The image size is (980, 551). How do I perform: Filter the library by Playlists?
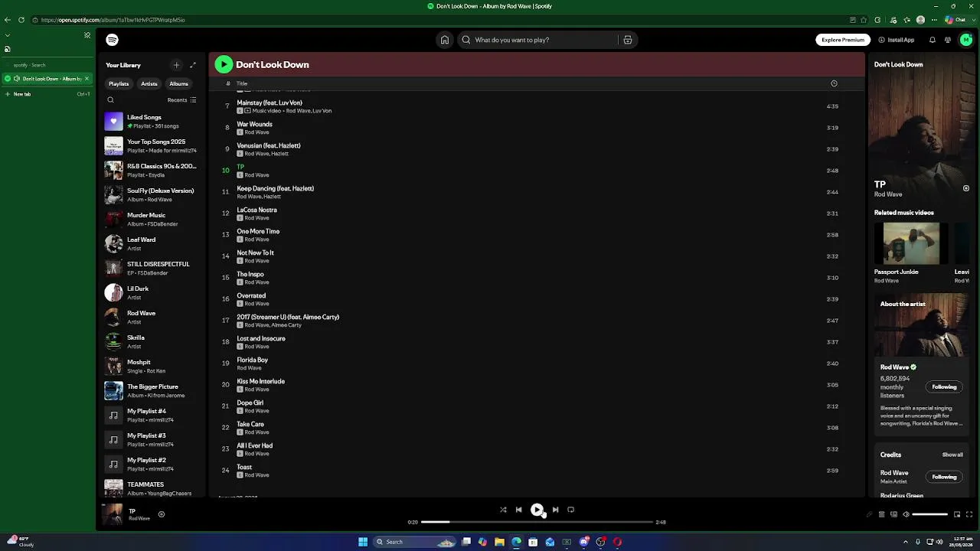coord(119,83)
